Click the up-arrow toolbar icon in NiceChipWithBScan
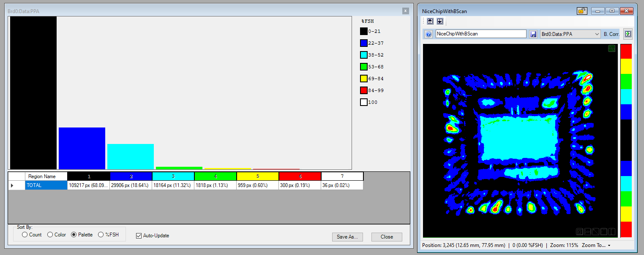Screen dimensions: 644x255 click(430, 21)
